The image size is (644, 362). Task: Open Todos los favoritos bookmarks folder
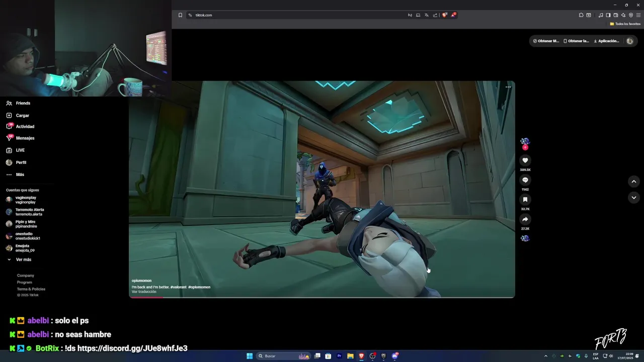click(625, 24)
